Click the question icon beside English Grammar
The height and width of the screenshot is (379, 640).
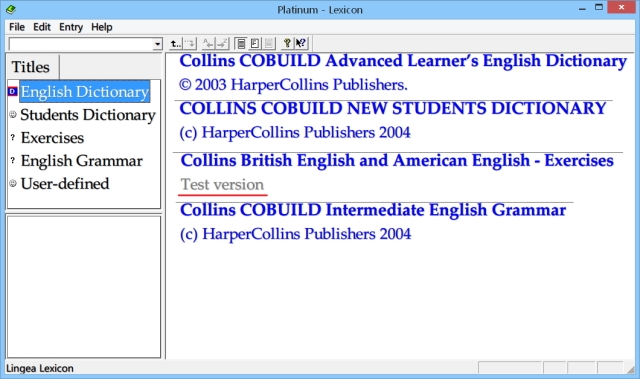13,160
